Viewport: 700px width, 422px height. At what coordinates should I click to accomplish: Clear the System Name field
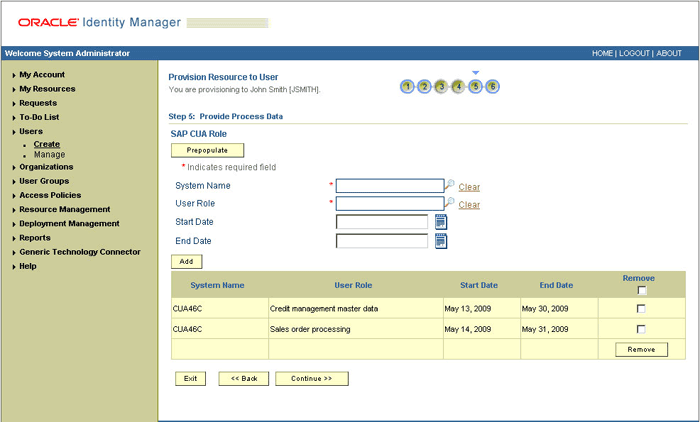[469, 187]
